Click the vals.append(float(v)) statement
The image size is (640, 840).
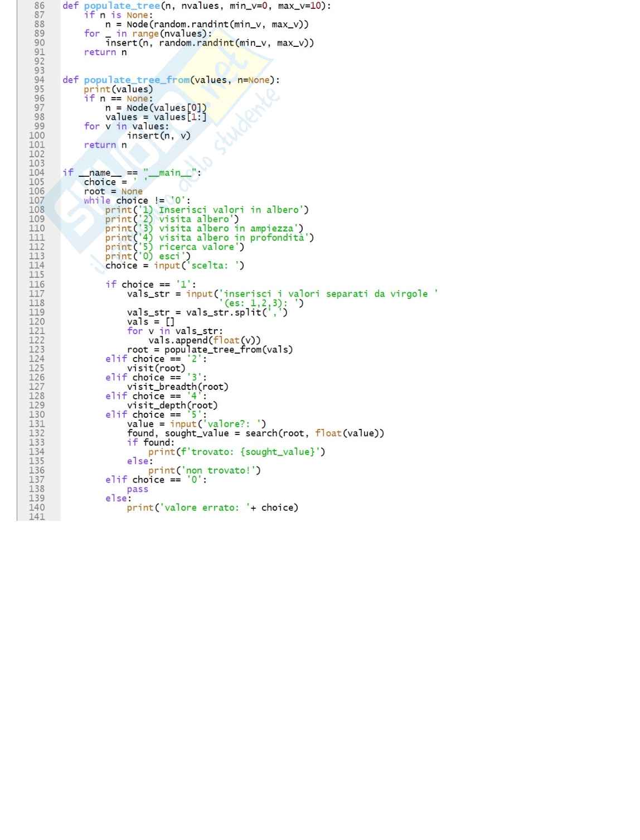pos(204,340)
